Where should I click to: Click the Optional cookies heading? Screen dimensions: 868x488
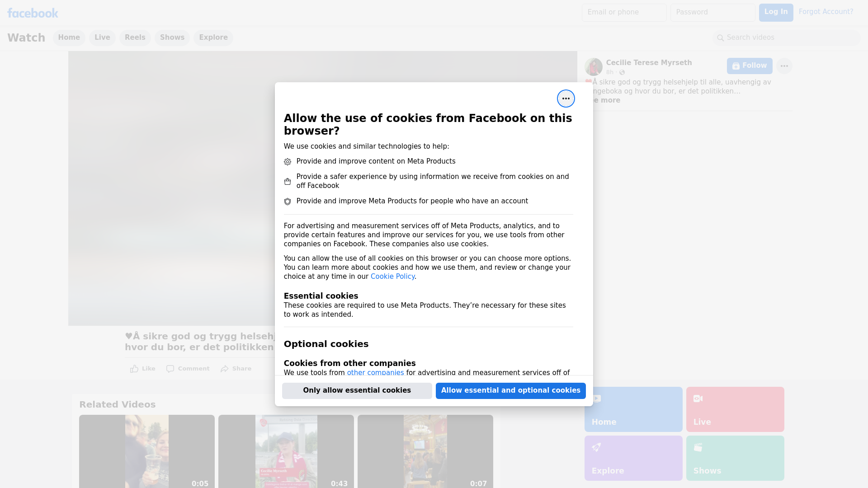[x=326, y=344]
